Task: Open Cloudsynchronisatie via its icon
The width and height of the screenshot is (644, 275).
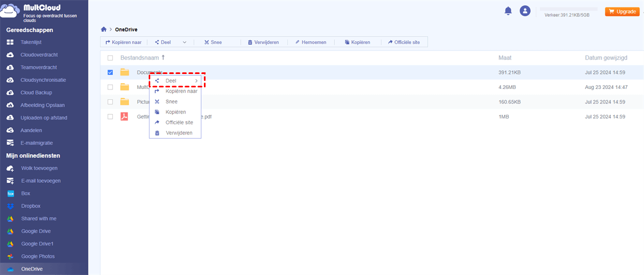Action: point(10,80)
